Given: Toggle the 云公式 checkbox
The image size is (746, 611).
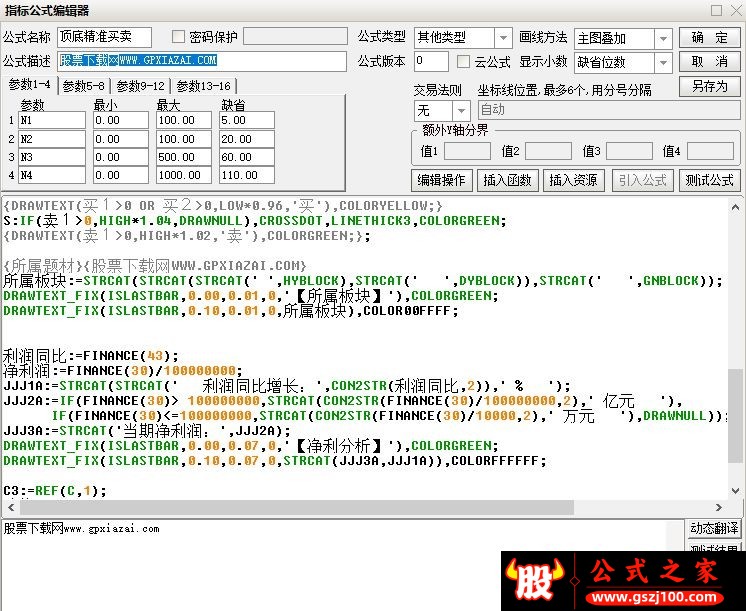Looking at the screenshot, I should tap(463, 62).
